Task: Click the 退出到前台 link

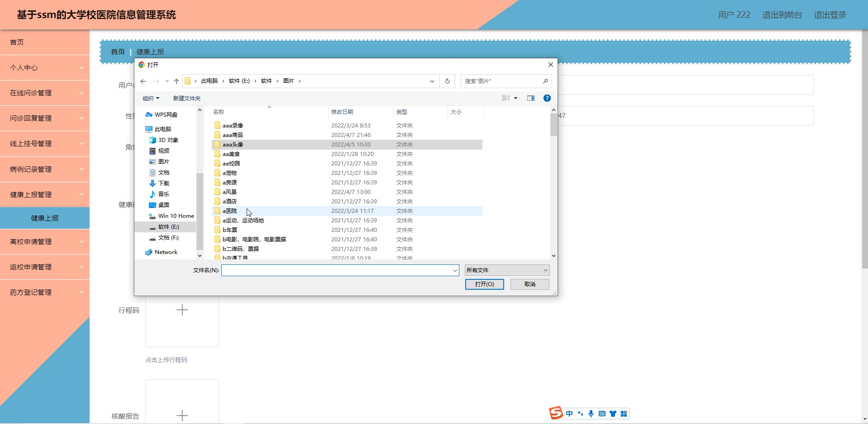Action: click(782, 15)
